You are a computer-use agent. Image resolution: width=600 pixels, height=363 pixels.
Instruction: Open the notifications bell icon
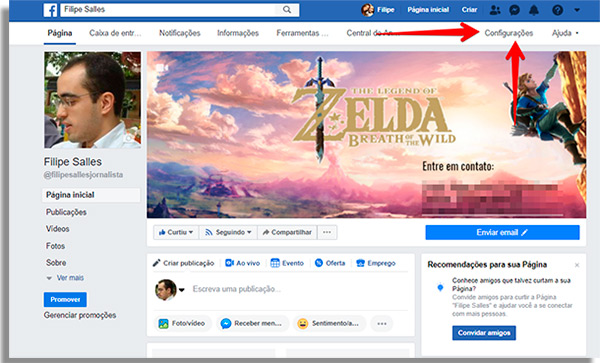click(x=534, y=10)
